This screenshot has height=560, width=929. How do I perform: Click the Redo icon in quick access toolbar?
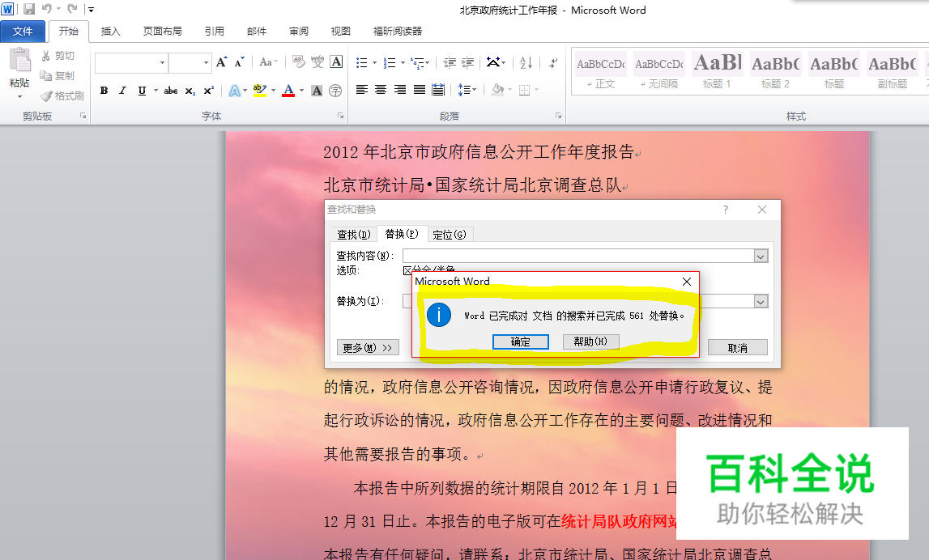[72, 9]
